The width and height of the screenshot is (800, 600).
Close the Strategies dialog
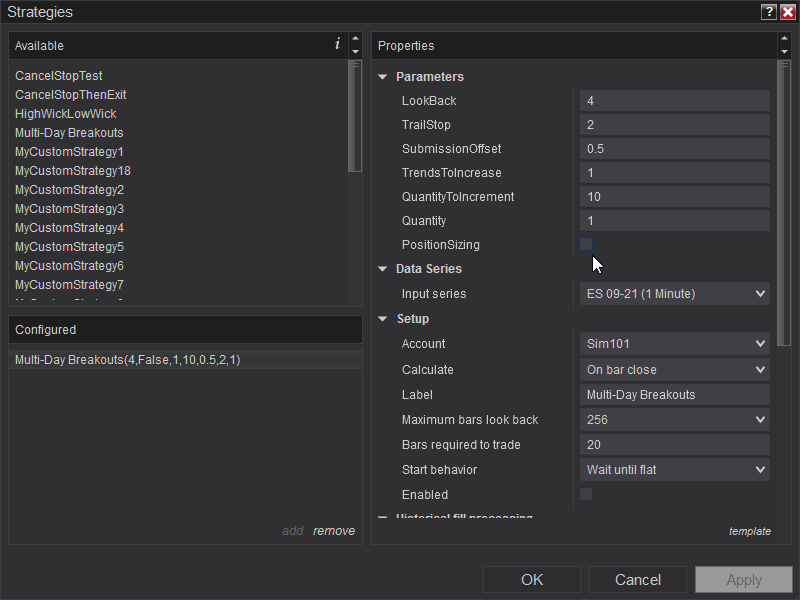tap(788, 12)
